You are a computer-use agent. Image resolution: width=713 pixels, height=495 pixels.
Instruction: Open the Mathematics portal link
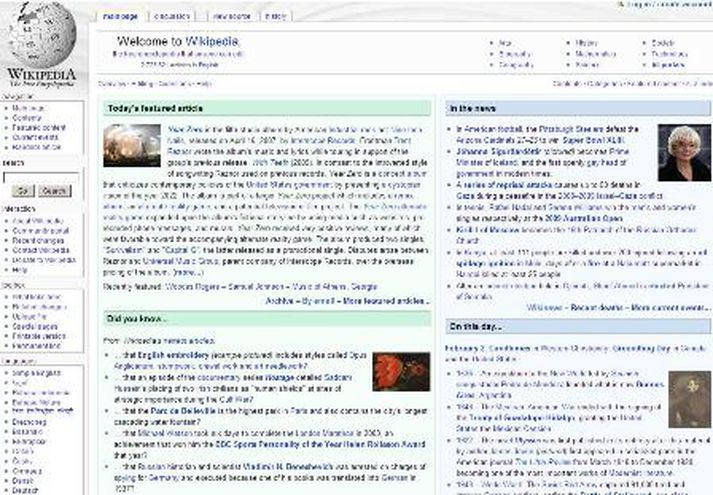[596, 54]
